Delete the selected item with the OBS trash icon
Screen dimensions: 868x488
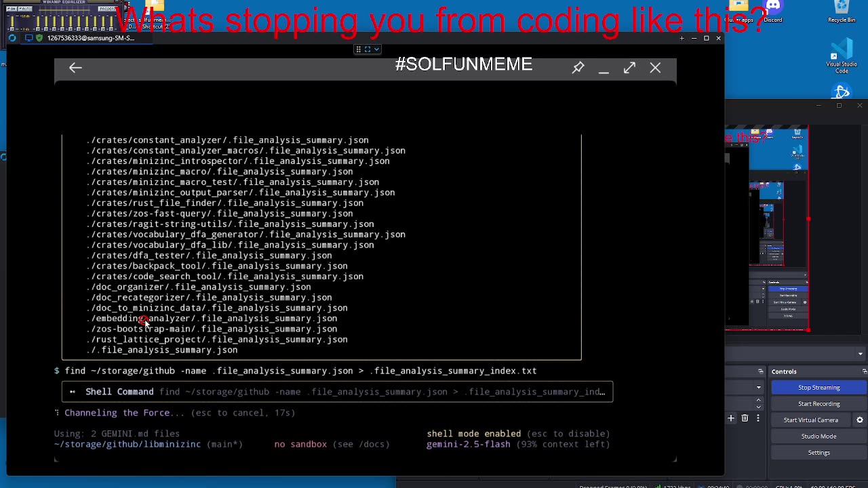[745, 419]
